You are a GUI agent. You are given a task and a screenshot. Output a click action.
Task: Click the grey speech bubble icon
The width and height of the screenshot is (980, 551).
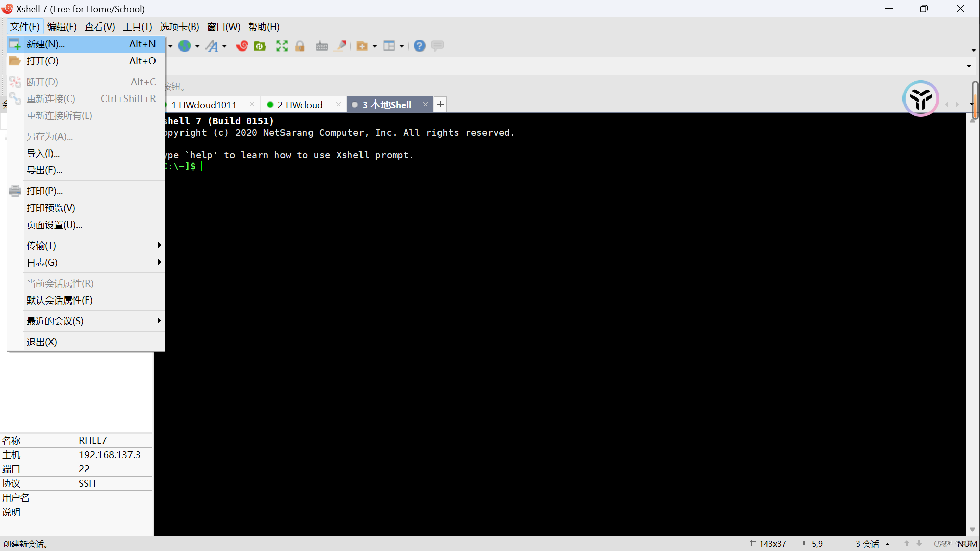pyautogui.click(x=437, y=46)
